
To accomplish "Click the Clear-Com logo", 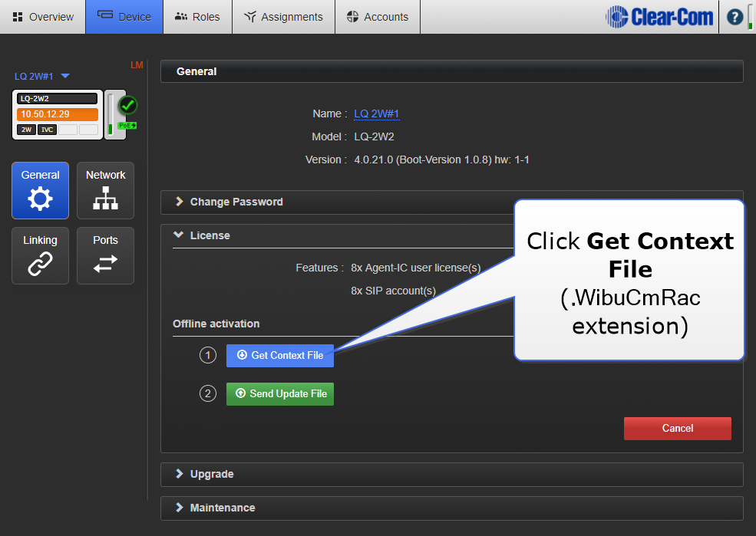I will (x=659, y=17).
